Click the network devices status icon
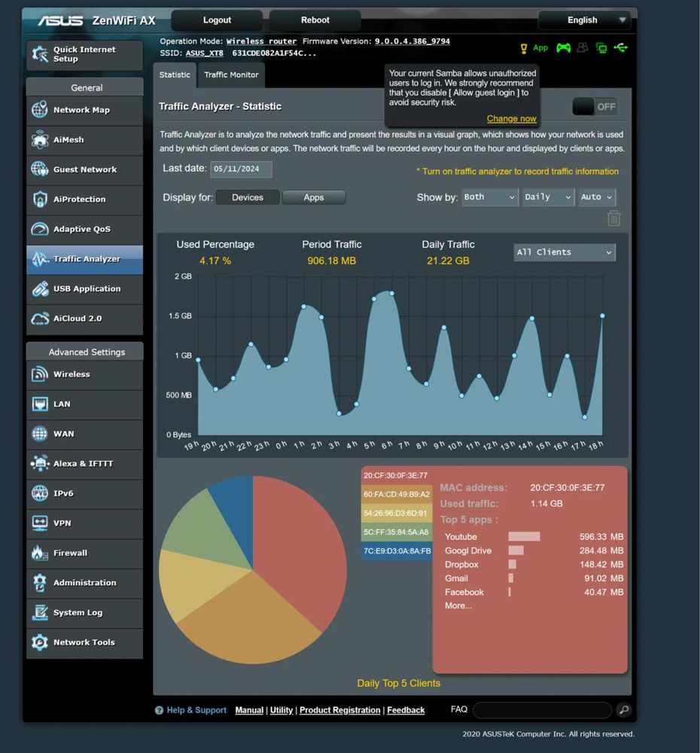 [x=601, y=47]
